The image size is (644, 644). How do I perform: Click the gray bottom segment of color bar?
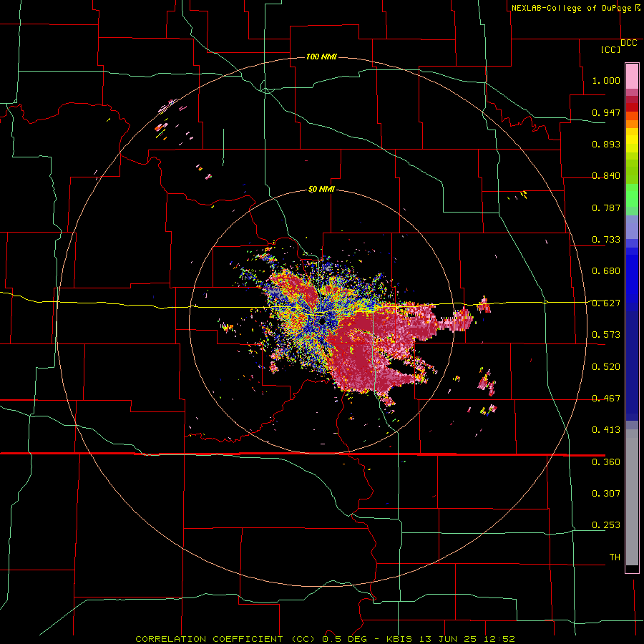tap(632, 497)
